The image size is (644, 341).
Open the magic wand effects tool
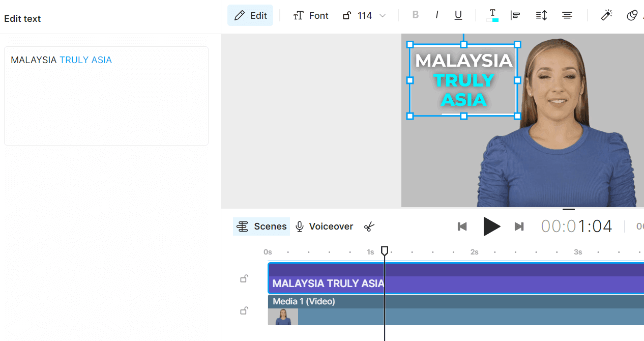(x=606, y=15)
